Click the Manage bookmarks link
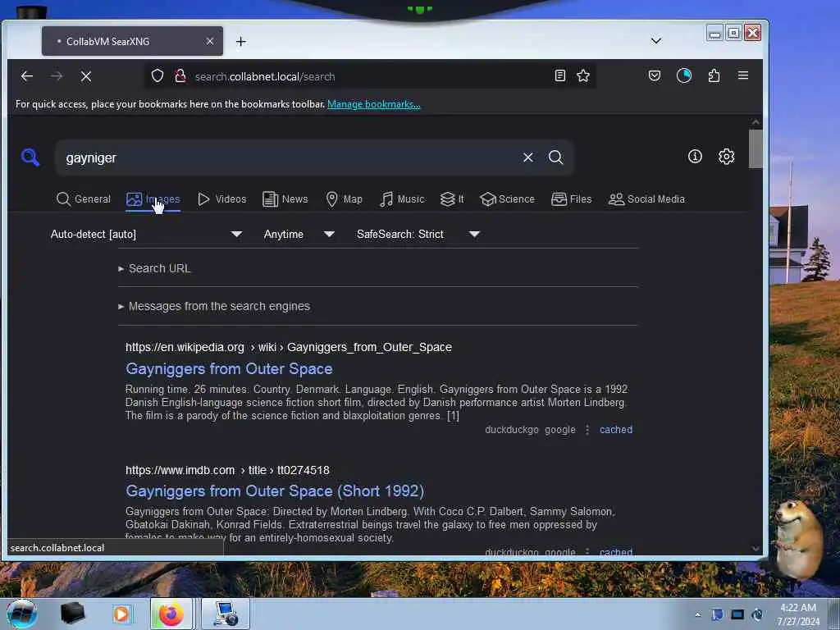This screenshot has height=630, width=840. 374,104
